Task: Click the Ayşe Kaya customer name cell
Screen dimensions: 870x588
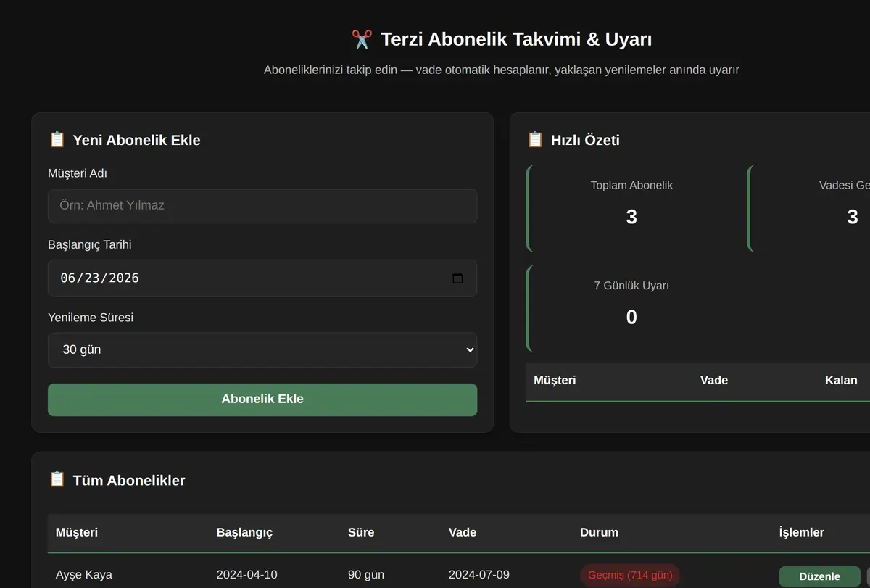Action: coord(84,575)
